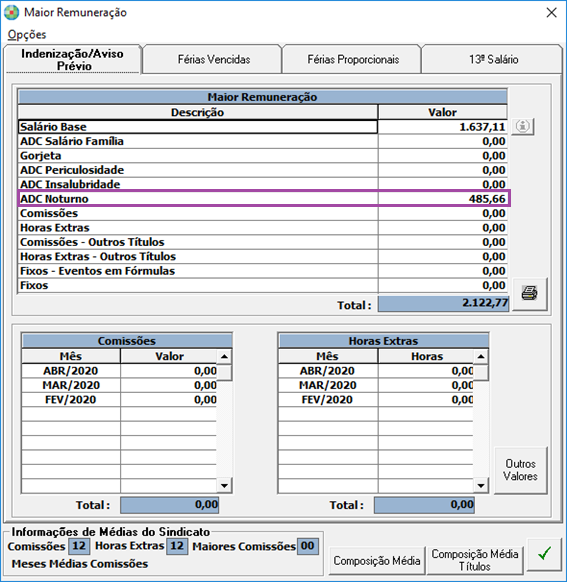Select the Fixos row

click(262, 285)
